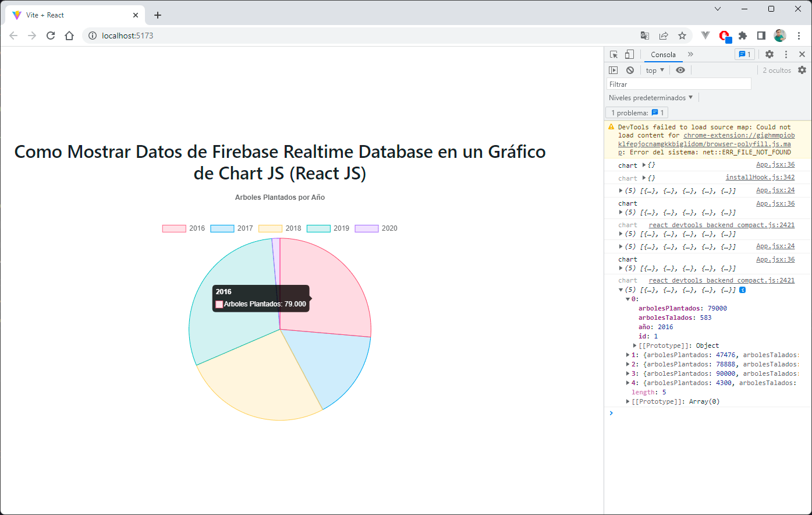This screenshot has height=515, width=812.
Task: Open DevTools customize three-dot menu
Action: coord(786,54)
